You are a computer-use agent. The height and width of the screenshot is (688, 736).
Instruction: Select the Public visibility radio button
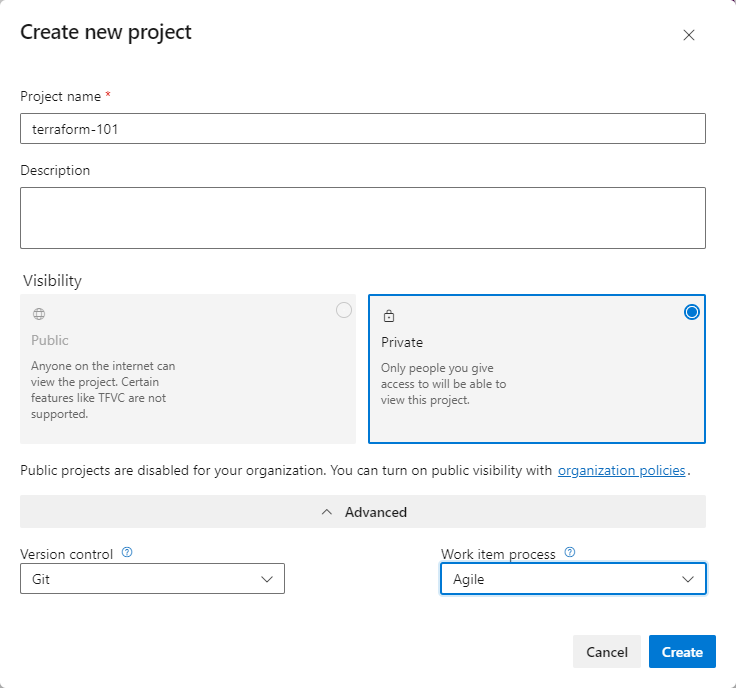coord(344,310)
